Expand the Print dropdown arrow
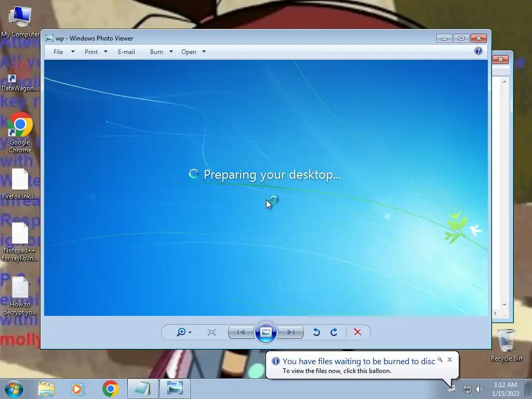The image size is (532, 399). [105, 51]
